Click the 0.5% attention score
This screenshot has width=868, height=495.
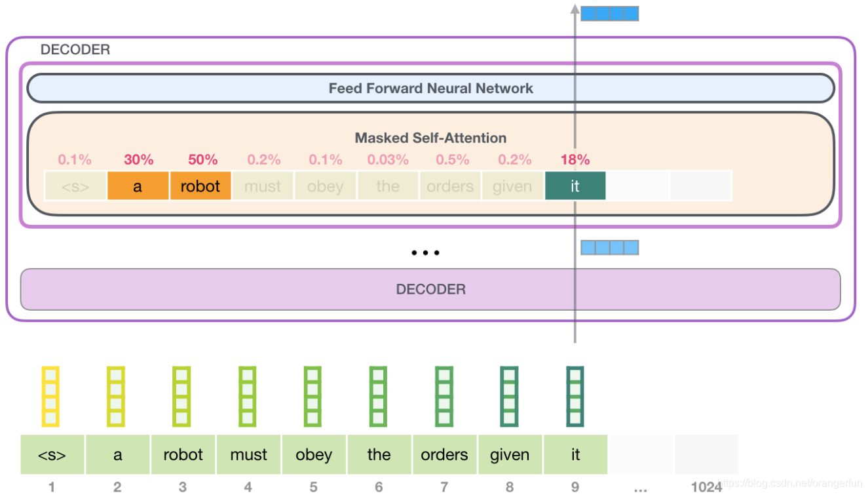point(453,159)
